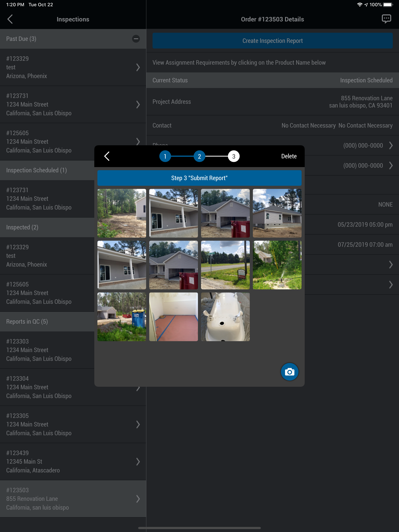Screen dimensions: 399x532
Task: Open the camera to add photo
Action: tap(290, 372)
